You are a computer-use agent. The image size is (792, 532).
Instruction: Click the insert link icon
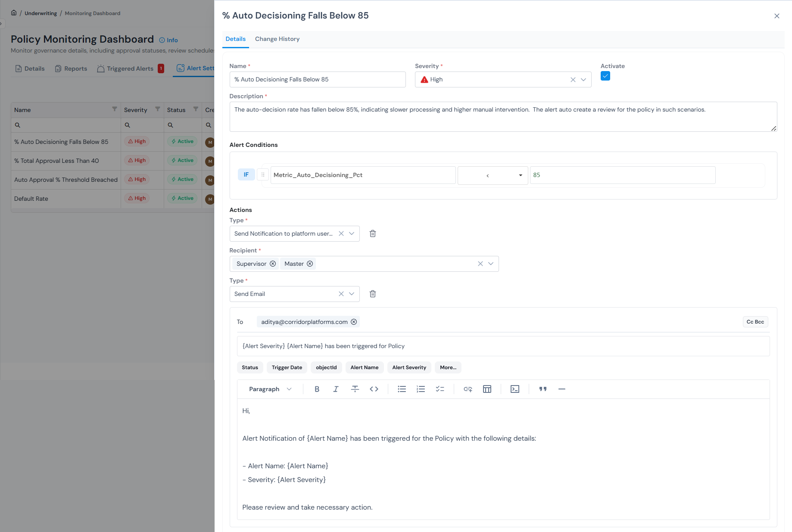click(x=468, y=389)
